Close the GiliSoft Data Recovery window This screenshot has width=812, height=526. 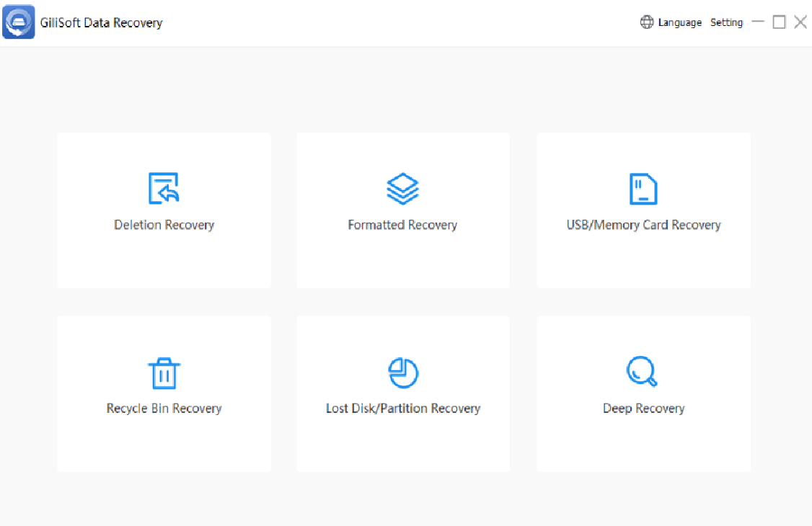click(x=800, y=22)
